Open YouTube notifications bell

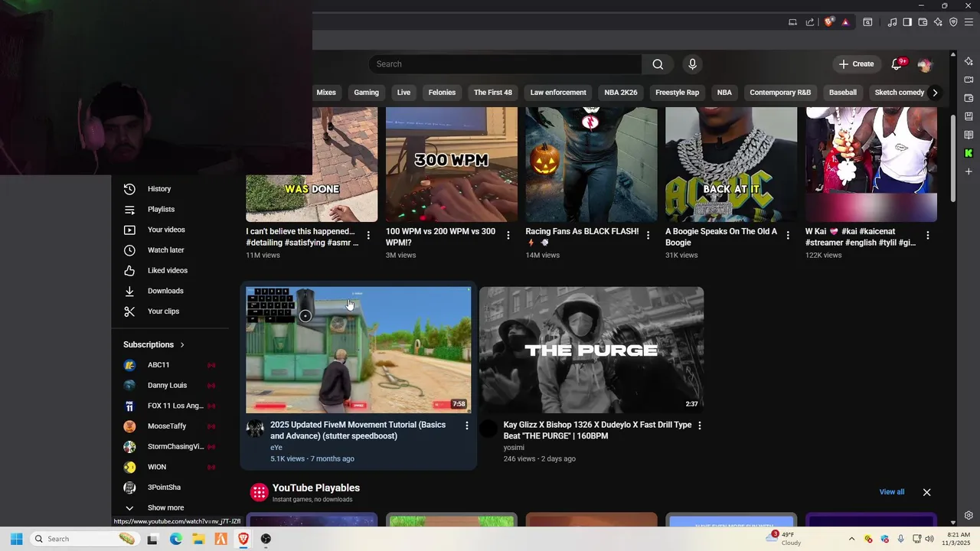click(x=897, y=64)
